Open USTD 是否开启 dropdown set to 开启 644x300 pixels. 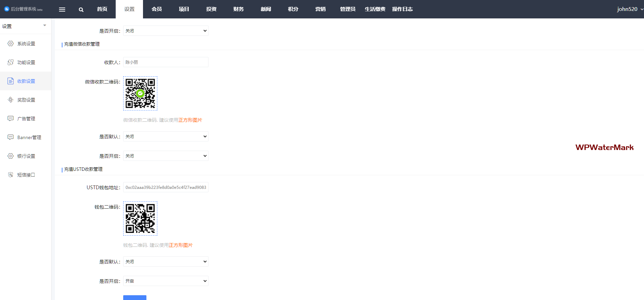pos(166,281)
